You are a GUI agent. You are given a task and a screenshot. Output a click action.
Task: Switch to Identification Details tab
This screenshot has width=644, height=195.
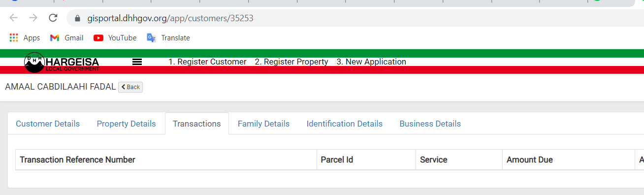tap(345, 124)
